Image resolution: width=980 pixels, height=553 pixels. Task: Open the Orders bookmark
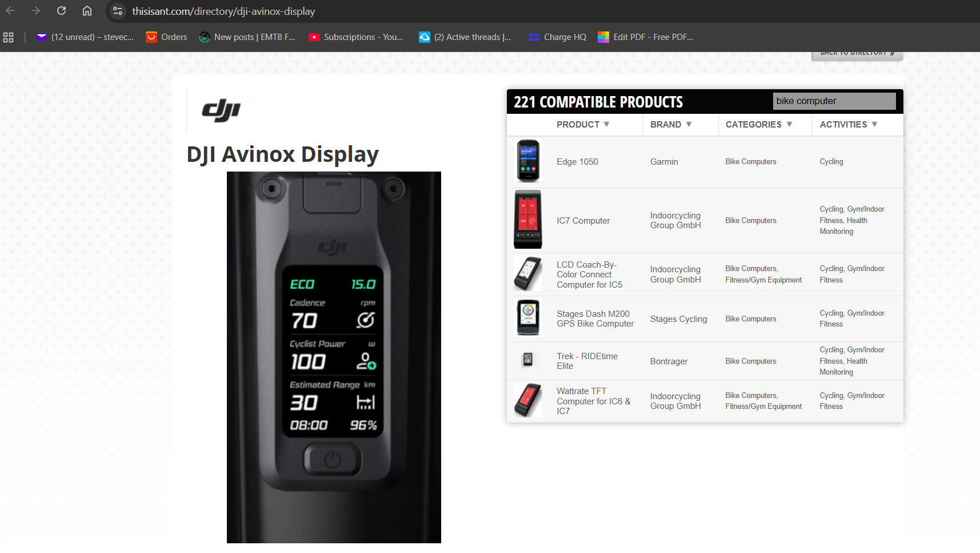click(166, 37)
